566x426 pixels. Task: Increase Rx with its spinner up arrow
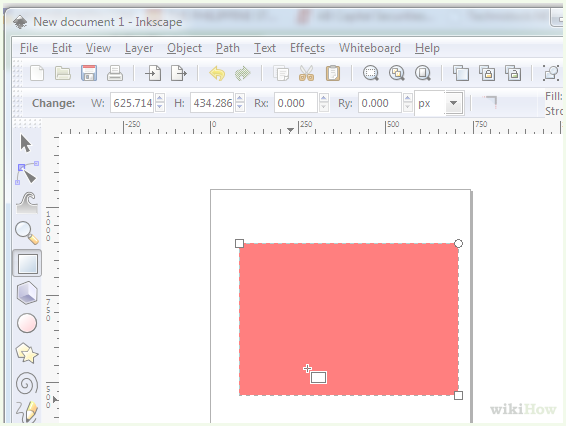click(324, 98)
